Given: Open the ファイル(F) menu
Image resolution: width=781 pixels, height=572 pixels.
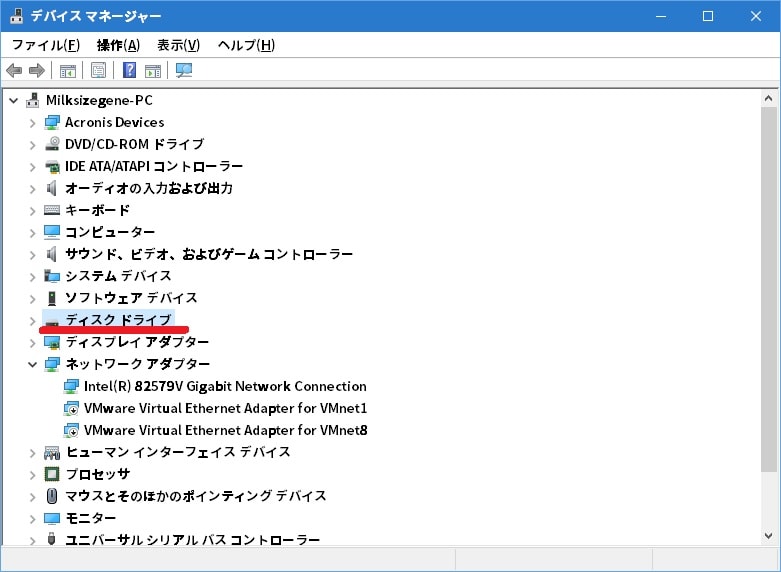Looking at the screenshot, I should pyautogui.click(x=45, y=45).
